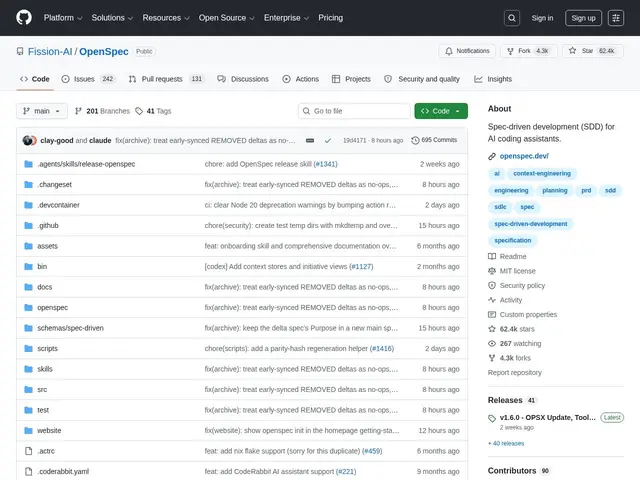640x480 pixels.
Task: Click the book icon beside Readme
Action: coord(492,256)
